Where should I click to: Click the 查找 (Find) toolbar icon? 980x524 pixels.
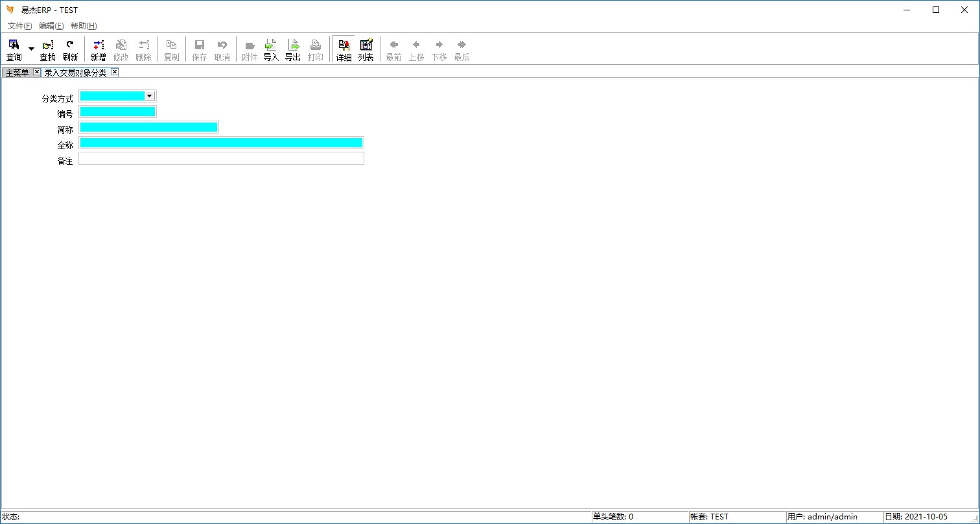point(48,49)
